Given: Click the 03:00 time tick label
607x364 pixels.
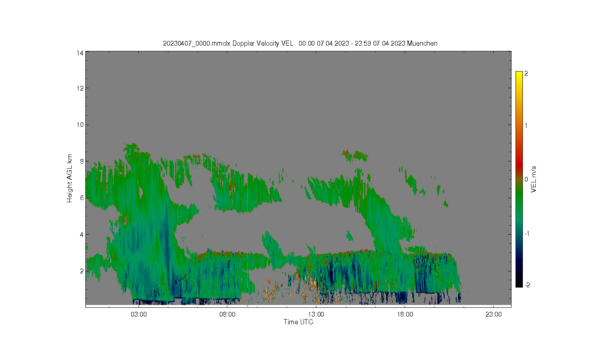Looking at the screenshot, I should [x=139, y=314].
